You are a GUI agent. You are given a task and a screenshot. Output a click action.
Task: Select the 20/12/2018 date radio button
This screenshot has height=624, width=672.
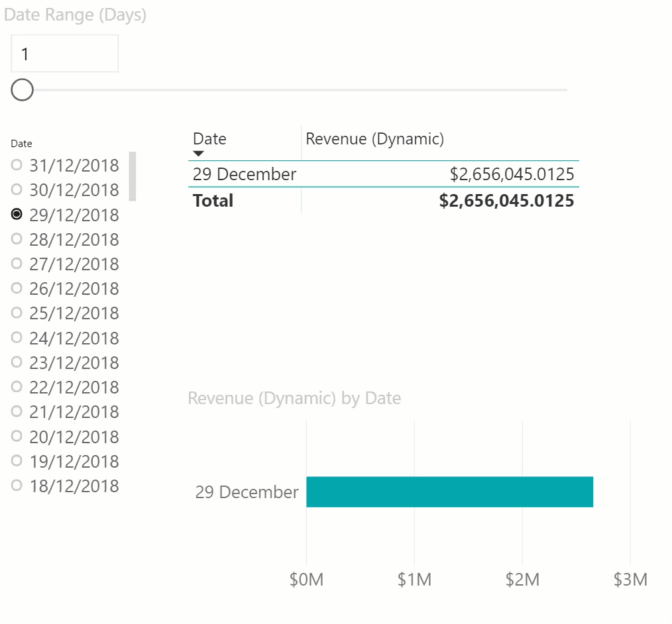point(17,437)
